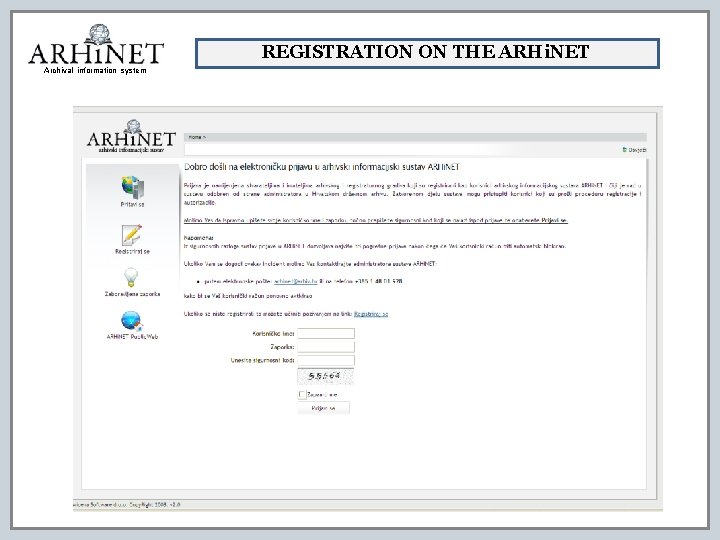Tick the checkbox below the security code image

pyautogui.click(x=302, y=394)
